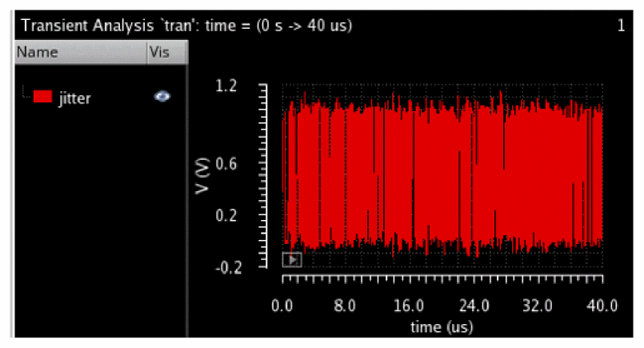Click the 40.0 x-axis tick label
Screen dimensions: 644x348
click(x=602, y=306)
